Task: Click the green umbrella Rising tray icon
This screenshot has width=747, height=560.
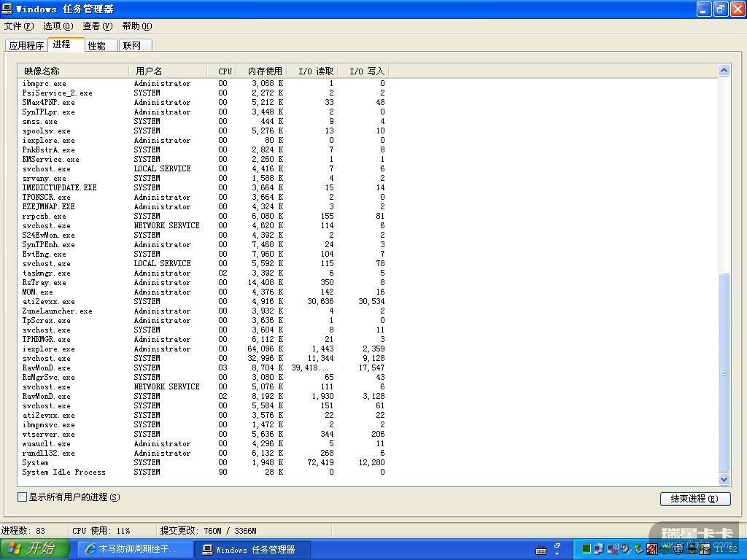Action: point(665,549)
